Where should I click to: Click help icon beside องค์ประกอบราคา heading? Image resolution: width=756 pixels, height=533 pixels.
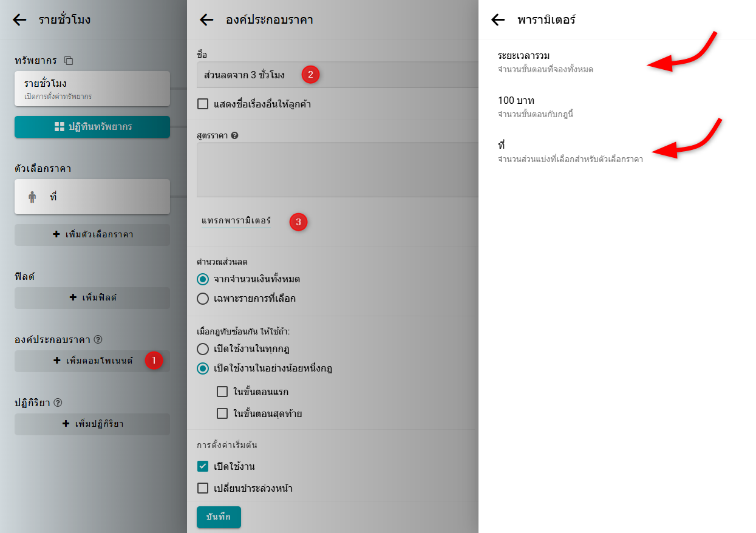tap(98, 339)
